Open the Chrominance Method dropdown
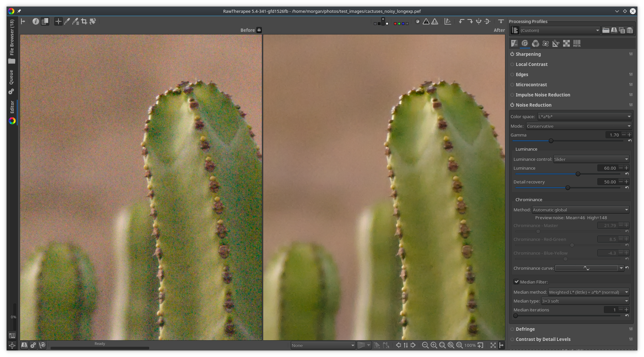The height and width of the screenshot is (357, 644). point(580,210)
